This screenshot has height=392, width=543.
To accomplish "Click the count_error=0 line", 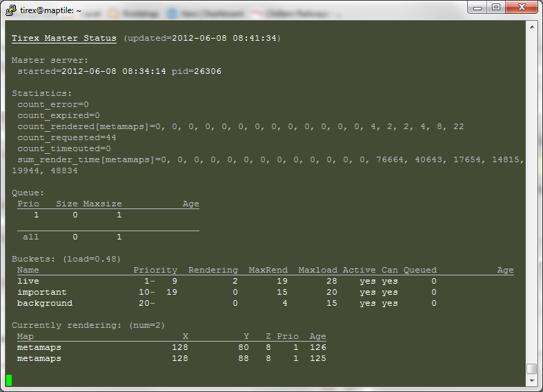I will click(53, 105).
